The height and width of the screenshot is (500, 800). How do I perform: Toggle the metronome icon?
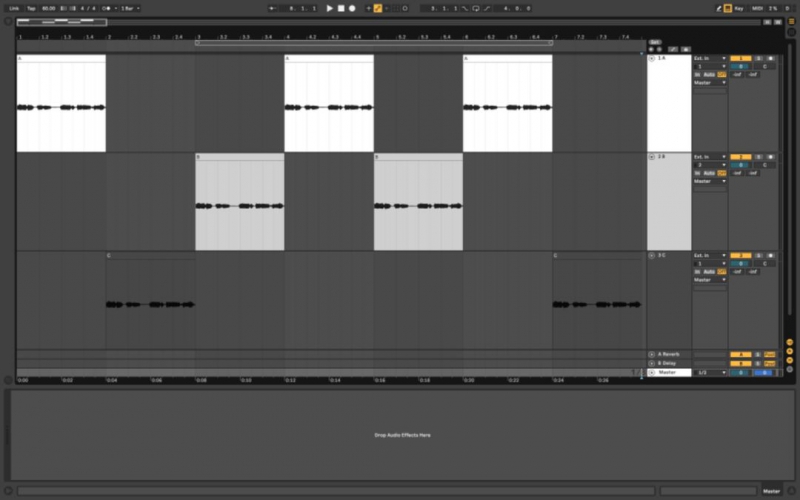[x=106, y=8]
